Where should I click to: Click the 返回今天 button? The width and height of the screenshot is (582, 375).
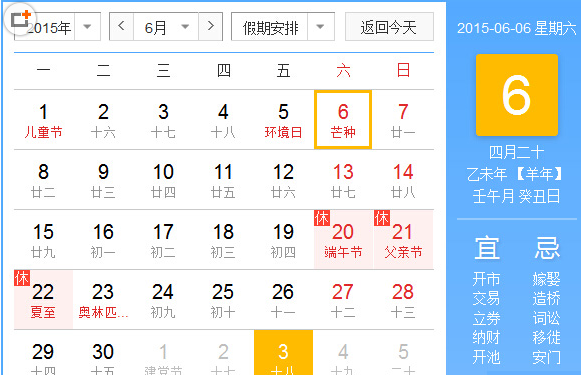coord(389,27)
